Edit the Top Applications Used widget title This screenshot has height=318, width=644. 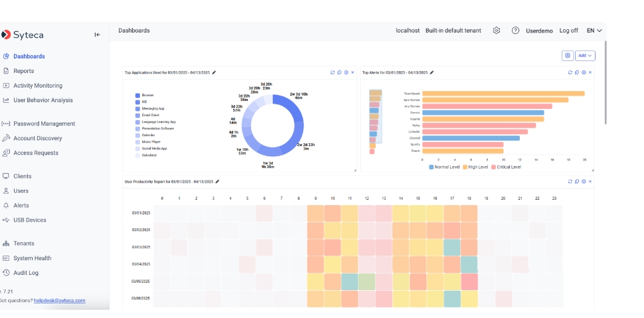[214, 72]
